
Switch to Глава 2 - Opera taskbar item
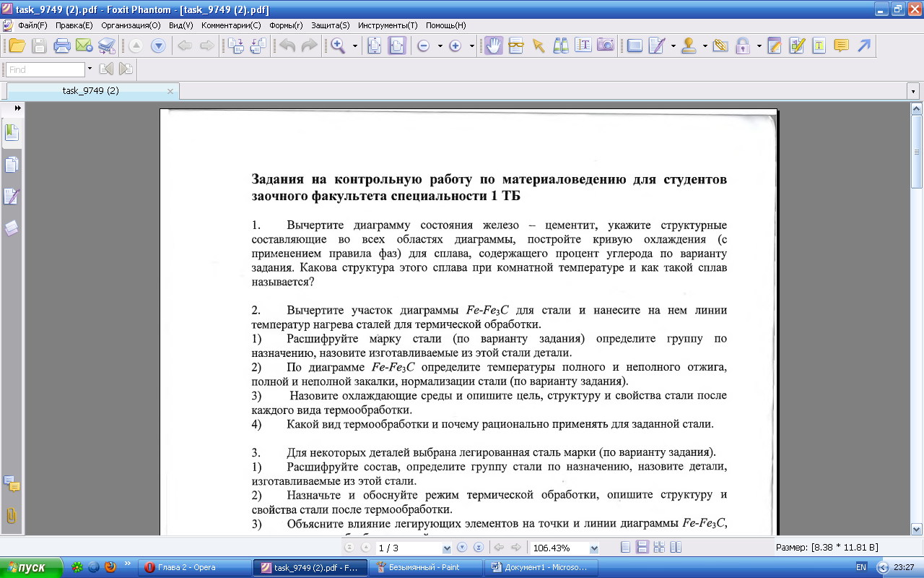[194, 567]
